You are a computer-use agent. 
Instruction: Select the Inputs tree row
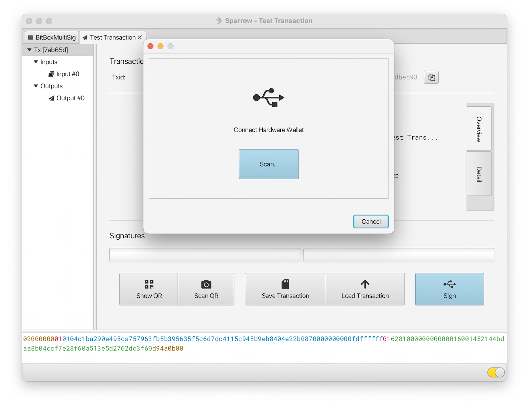[x=58, y=62]
